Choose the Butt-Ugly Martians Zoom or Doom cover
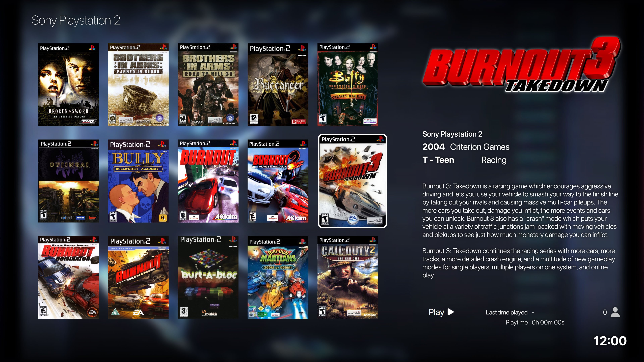The image size is (644, 362). (278, 277)
